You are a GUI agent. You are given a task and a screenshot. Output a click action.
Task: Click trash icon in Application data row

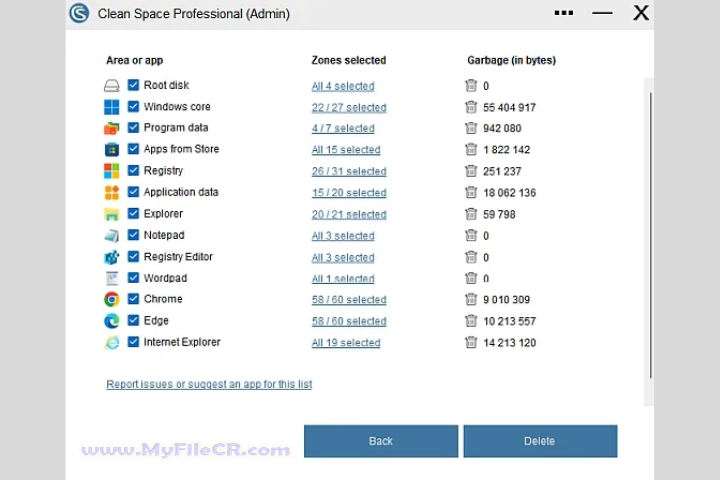click(x=471, y=192)
